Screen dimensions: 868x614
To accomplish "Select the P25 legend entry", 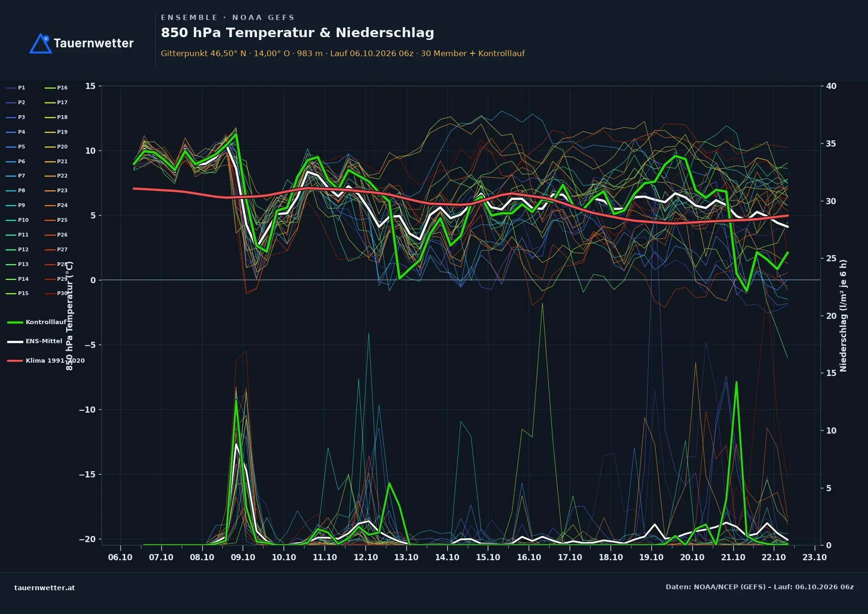I will pos(56,220).
